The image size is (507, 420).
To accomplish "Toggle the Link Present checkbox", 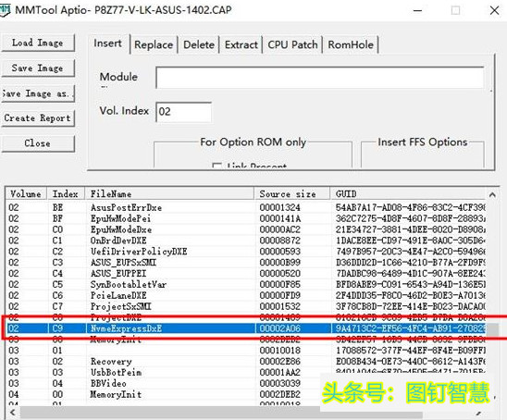I will pos(216,166).
